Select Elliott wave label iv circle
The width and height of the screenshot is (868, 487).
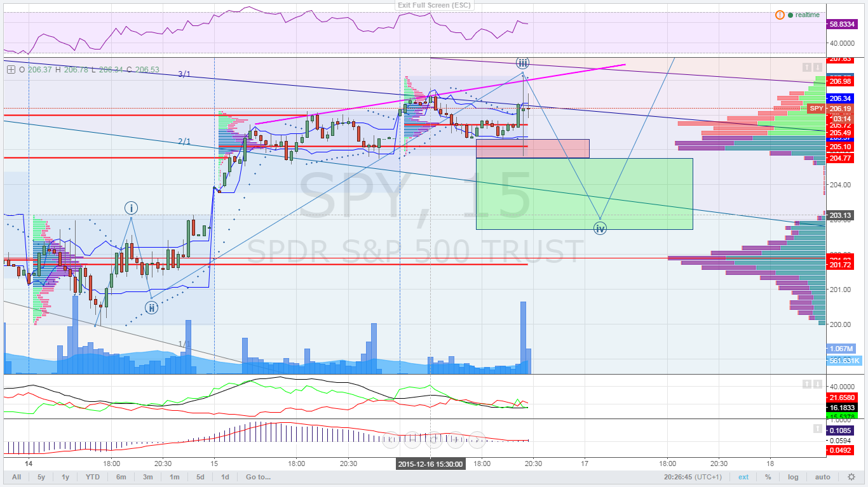pyautogui.click(x=600, y=228)
